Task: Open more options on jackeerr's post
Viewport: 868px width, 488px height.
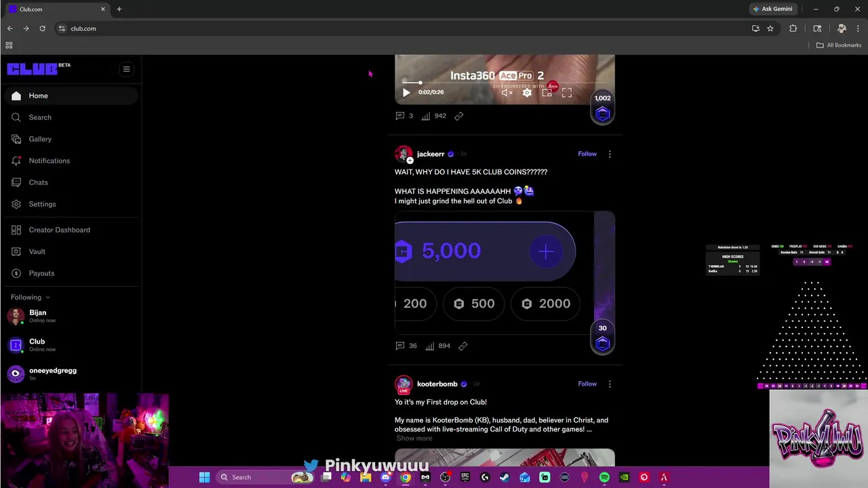Action: 610,154
